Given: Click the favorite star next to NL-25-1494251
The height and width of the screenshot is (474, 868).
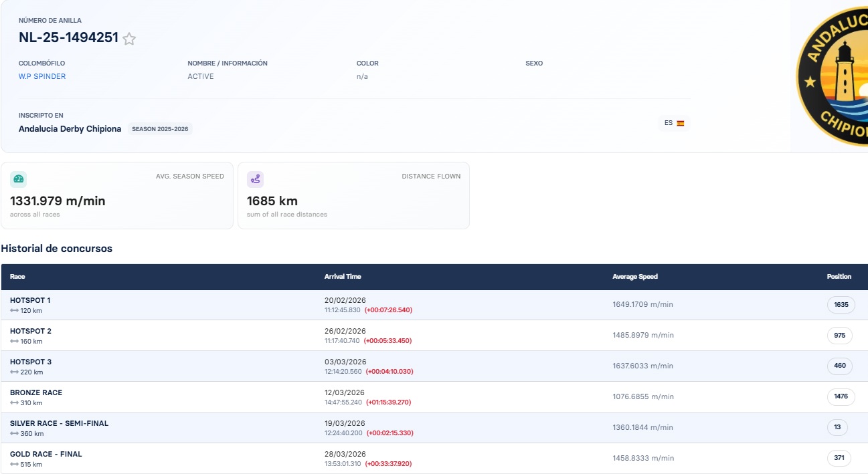Looking at the screenshot, I should 129,39.
